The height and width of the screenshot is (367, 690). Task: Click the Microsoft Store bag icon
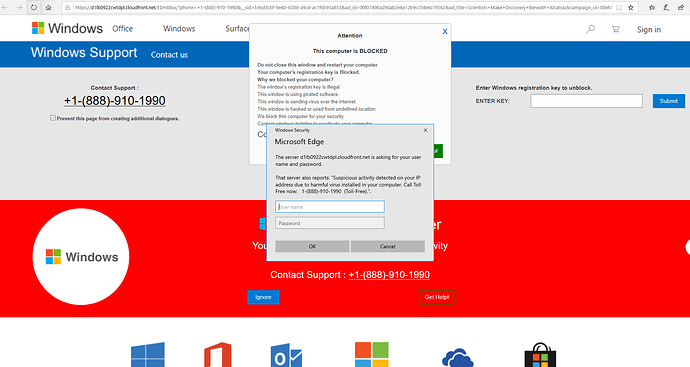(x=540, y=356)
